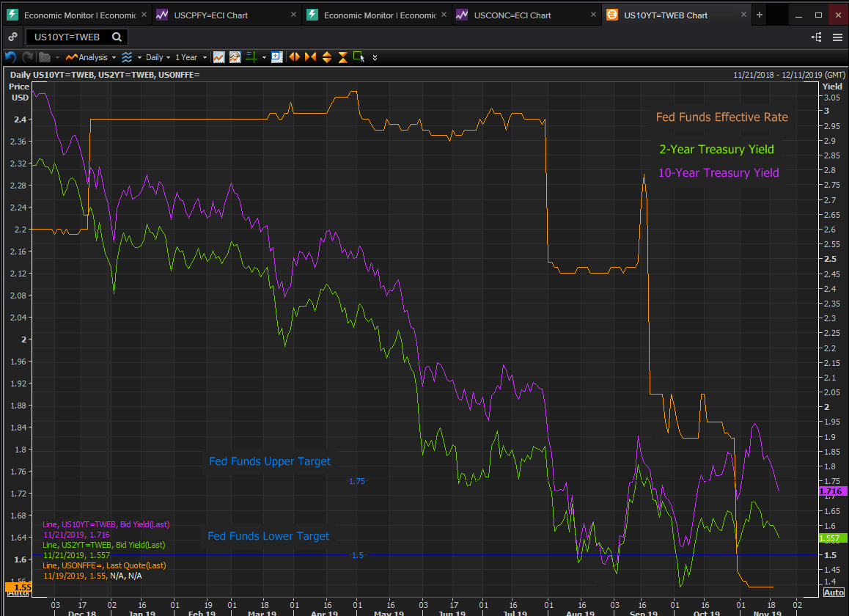Screen dimensions: 849x616
Task: Click the vertical expand arrows icon
Action: [x=326, y=57]
